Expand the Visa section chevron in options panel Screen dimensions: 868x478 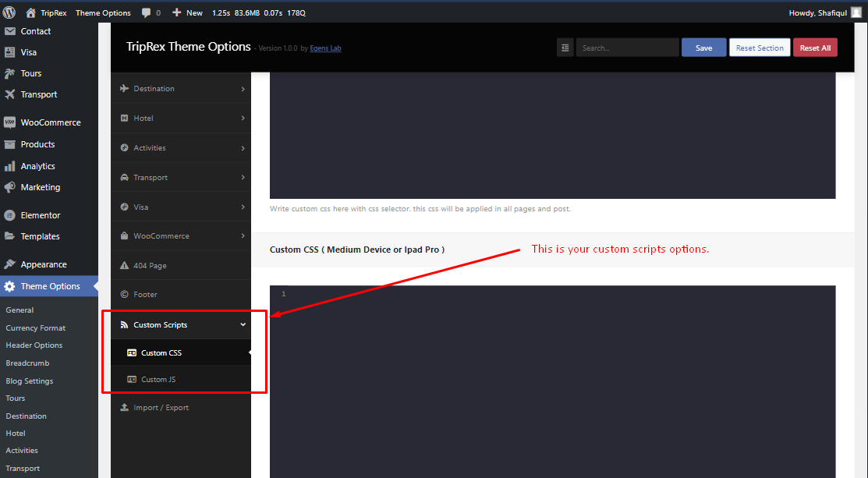(243, 207)
